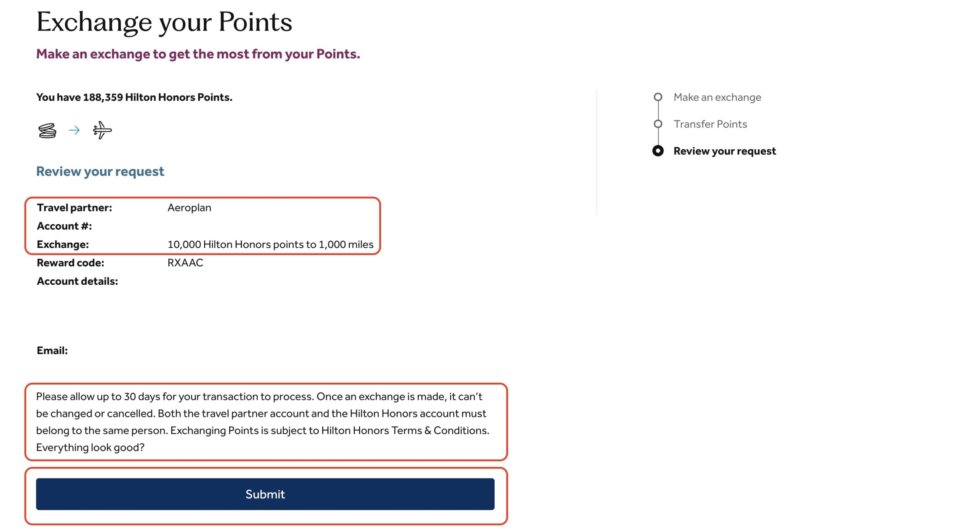Click the blue right-arrow icon
This screenshot has height=532, width=980.
point(74,131)
